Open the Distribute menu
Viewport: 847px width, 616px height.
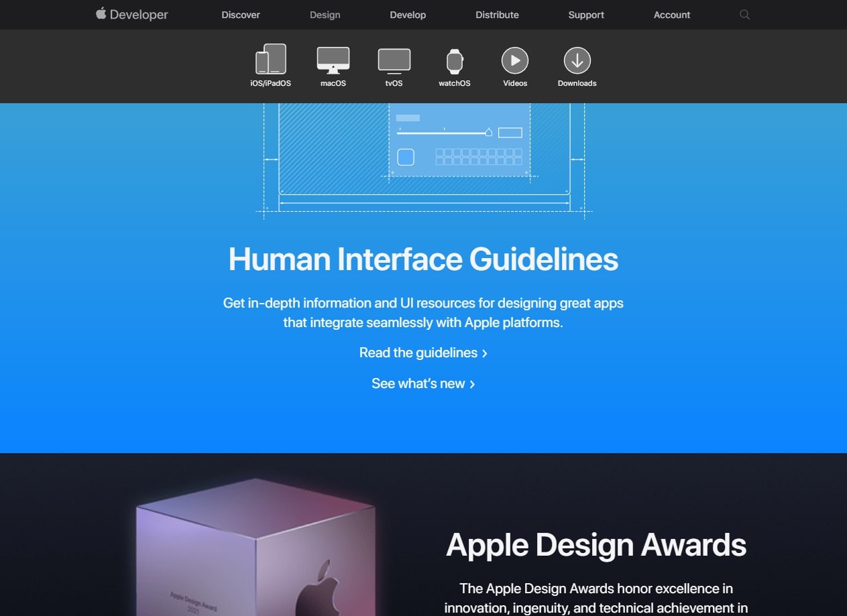click(x=497, y=15)
